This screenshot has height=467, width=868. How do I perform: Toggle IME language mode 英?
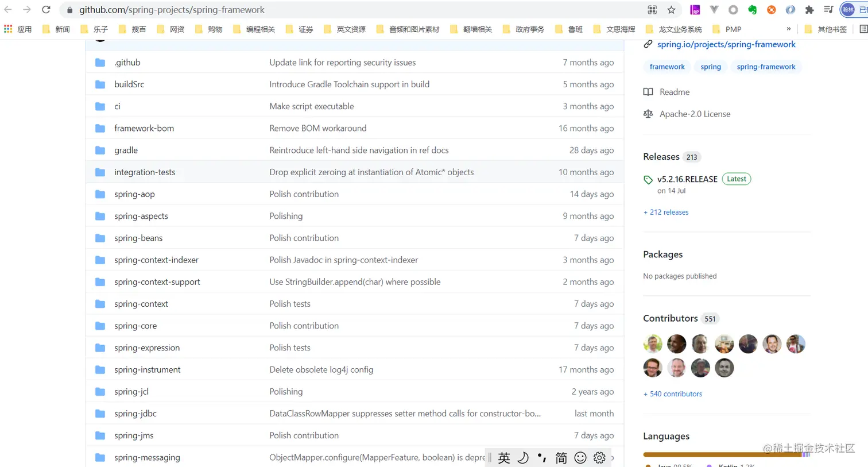[x=504, y=458]
